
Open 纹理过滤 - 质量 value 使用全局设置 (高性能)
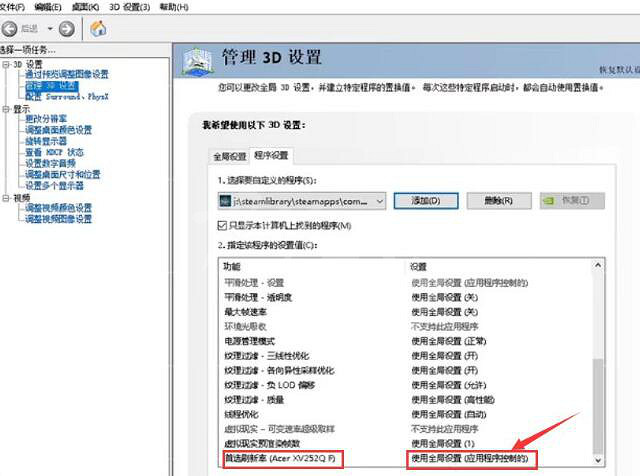(x=453, y=400)
